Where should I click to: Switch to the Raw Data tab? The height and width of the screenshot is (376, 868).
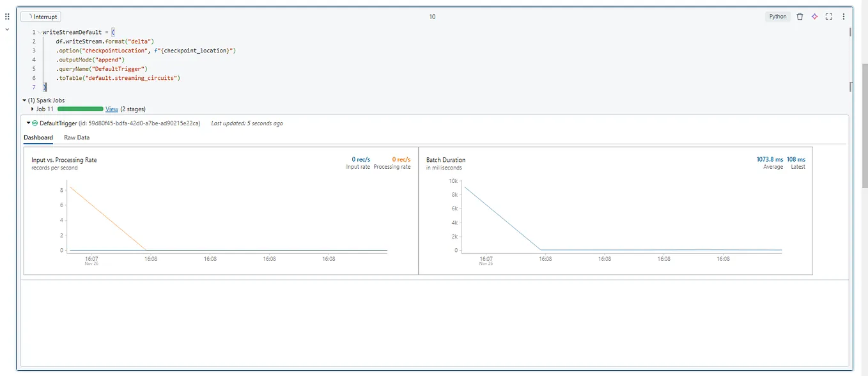pos(76,137)
